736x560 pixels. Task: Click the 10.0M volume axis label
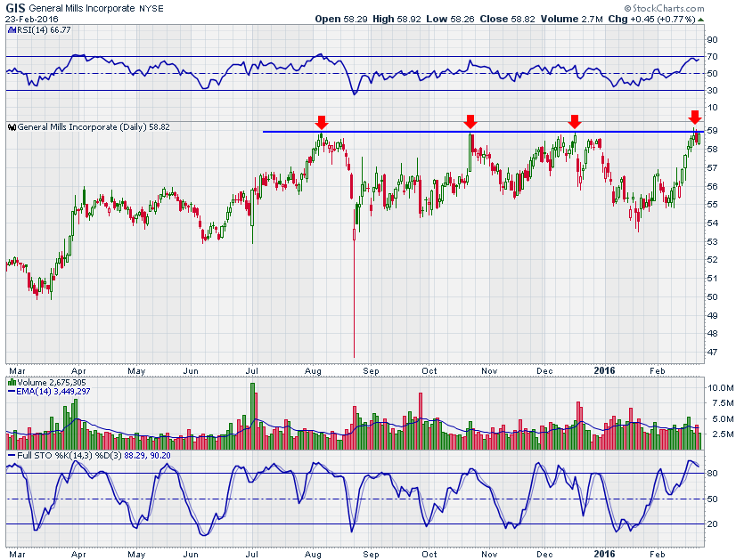[x=720, y=388]
